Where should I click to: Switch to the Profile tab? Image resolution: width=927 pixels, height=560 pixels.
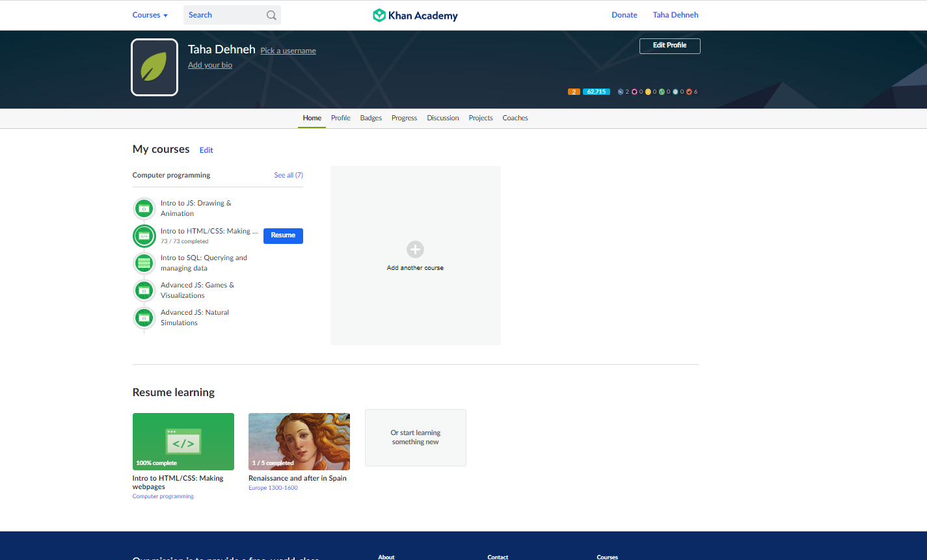(x=341, y=118)
